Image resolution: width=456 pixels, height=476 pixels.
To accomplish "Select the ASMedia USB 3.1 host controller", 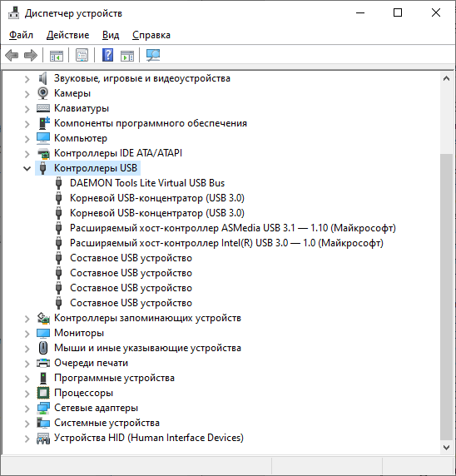I will click(x=233, y=228).
